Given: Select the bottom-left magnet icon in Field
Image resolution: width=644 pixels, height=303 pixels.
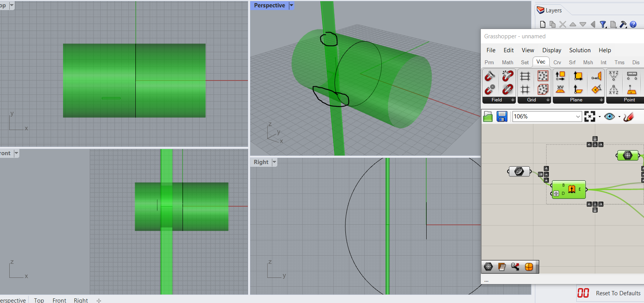Looking at the screenshot, I should (490, 90).
